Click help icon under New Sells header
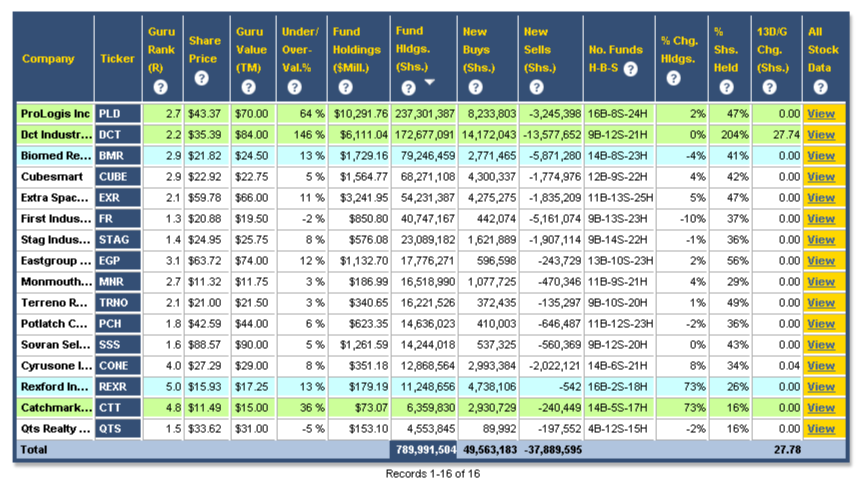Viewport: 863px width, 483px height. (x=537, y=87)
